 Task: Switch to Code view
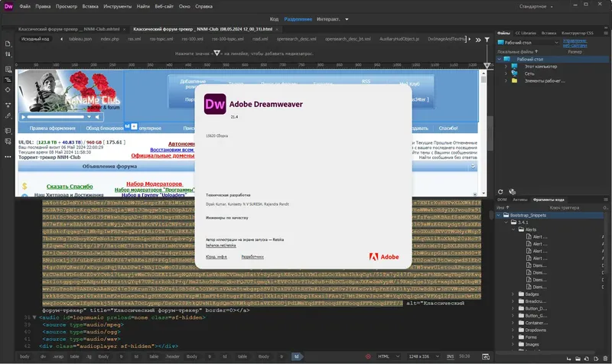click(x=274, y=19)
